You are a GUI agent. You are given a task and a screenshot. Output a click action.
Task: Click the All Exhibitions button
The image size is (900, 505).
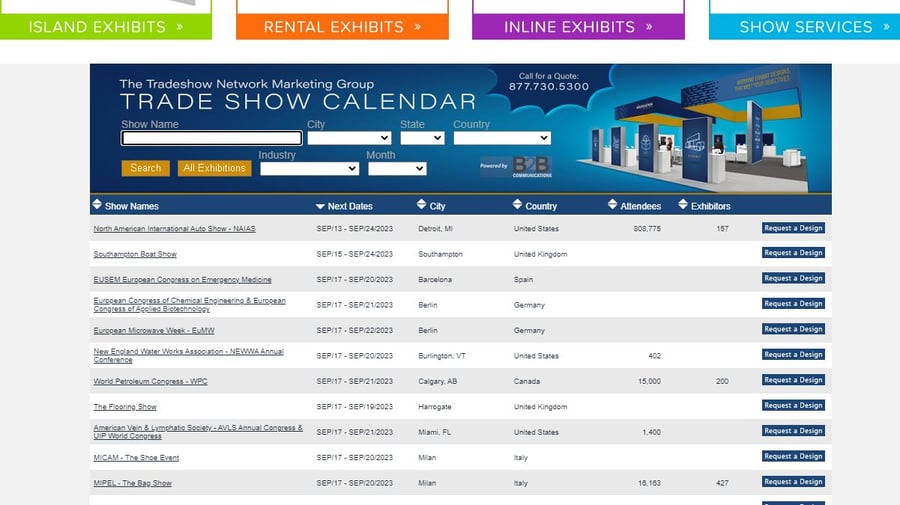coord(214,168)
